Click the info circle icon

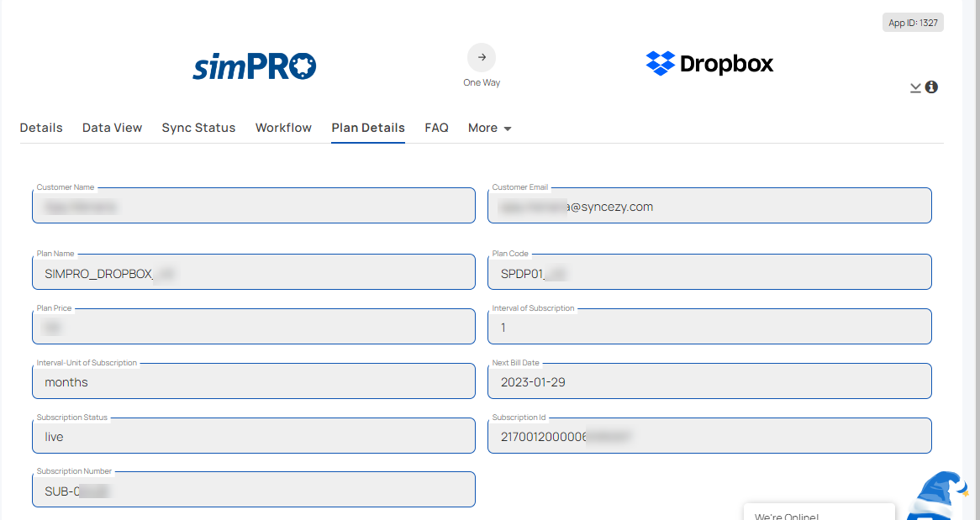tap(931, 87)
